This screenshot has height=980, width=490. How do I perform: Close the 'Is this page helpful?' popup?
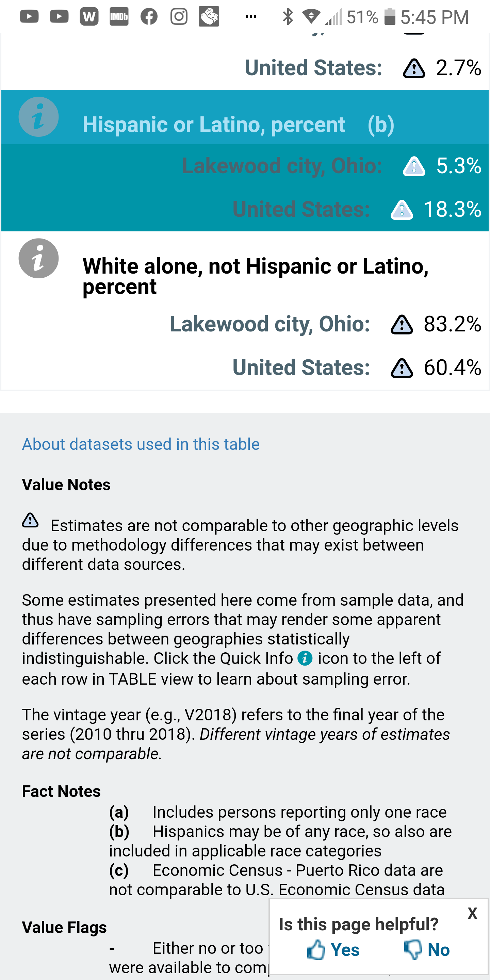[x=473, y=913]
